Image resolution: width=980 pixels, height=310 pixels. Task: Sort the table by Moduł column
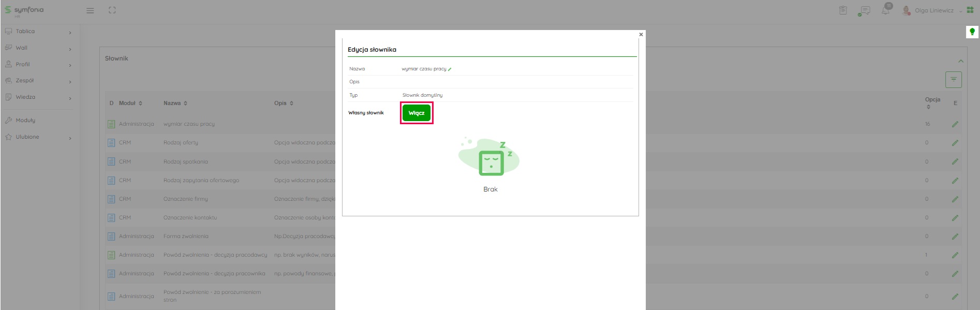pyautogui.click(x=130, y=104)
